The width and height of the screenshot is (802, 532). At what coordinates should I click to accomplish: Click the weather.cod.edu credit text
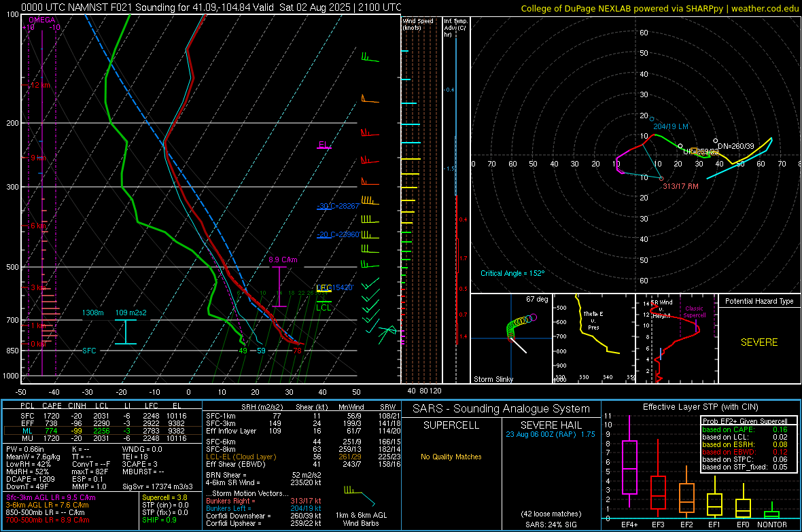click(x=765, y=8)
